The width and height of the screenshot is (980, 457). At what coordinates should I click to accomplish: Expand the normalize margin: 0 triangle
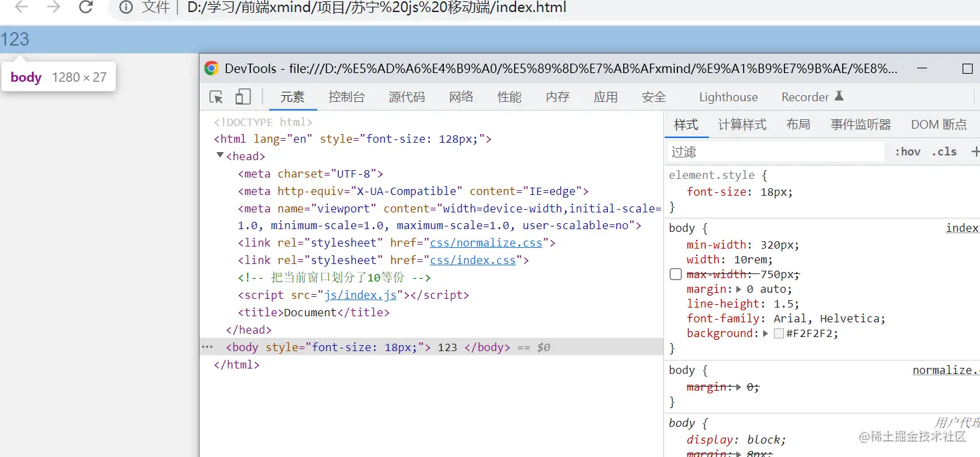coord(738,387)
